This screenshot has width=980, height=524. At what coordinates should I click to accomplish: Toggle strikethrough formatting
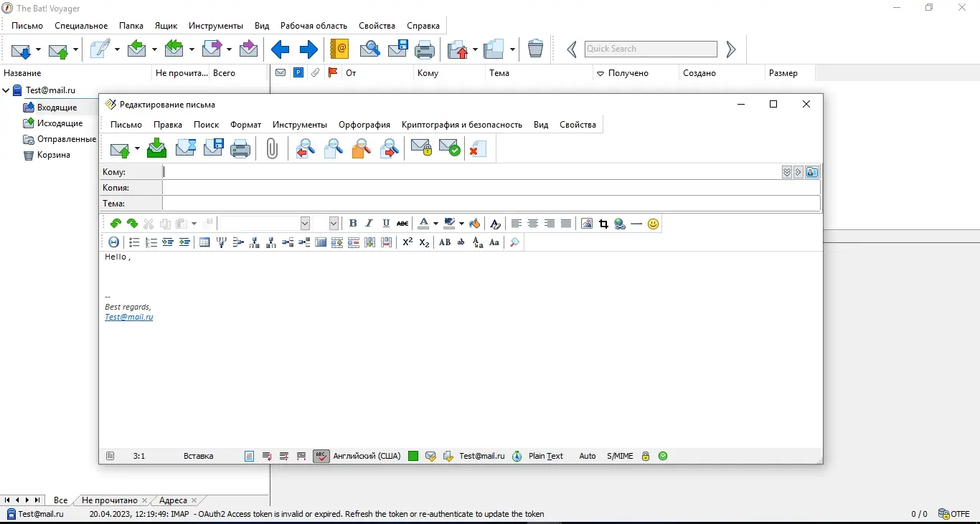(402, 224)
